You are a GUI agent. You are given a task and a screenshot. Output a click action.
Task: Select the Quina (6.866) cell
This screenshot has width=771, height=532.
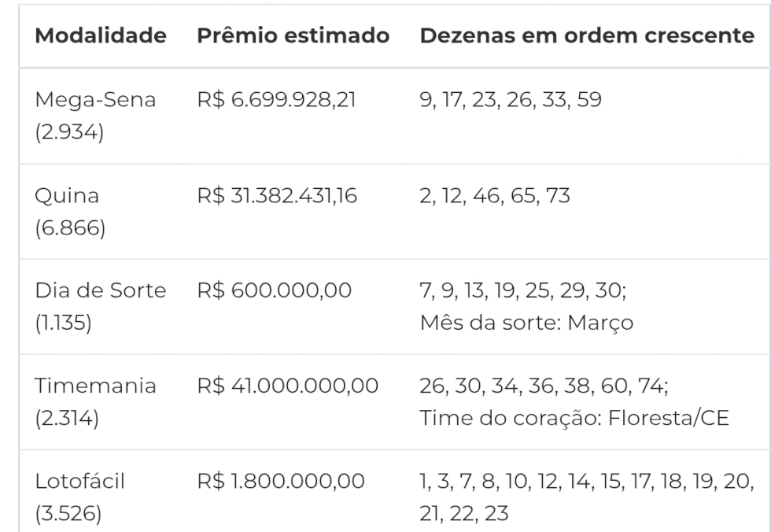[69, 210]
